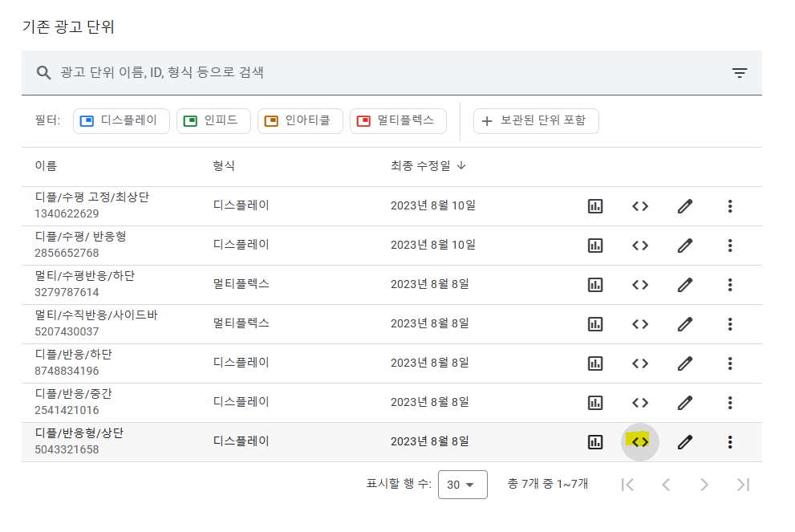Open more options for 디플/반응/하단
The image size is (795, 532).
(x=730, y=363)
